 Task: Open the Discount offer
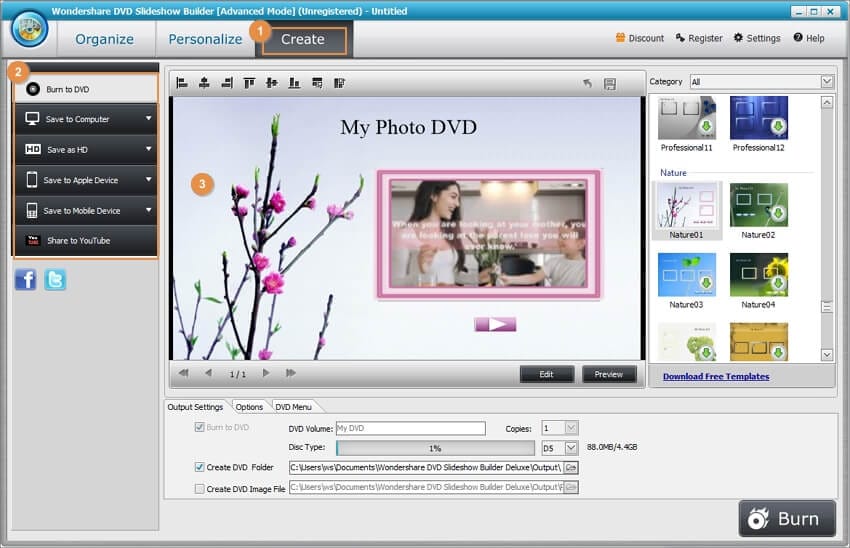(640, 38)
